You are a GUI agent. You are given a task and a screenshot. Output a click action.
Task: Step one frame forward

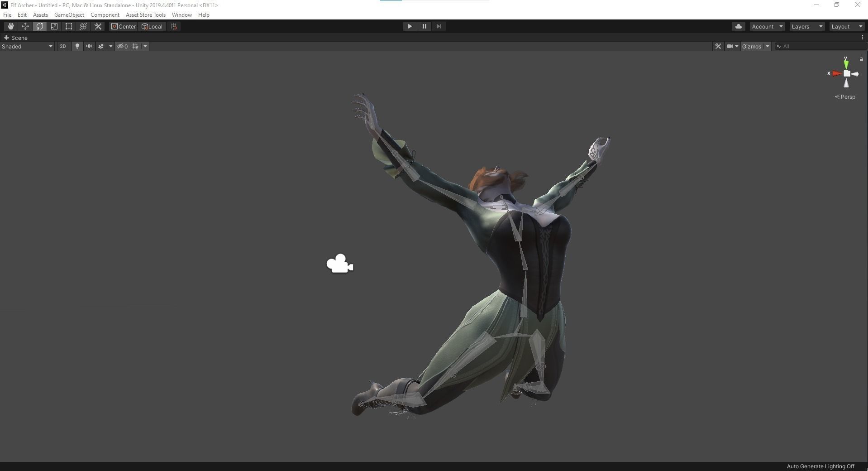(439, 26)
